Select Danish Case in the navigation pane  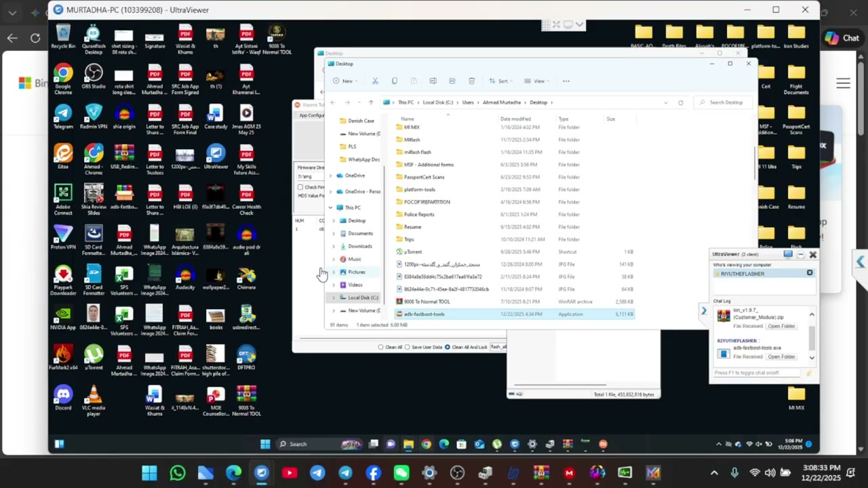pyautogui.click(x=360, y=121)
